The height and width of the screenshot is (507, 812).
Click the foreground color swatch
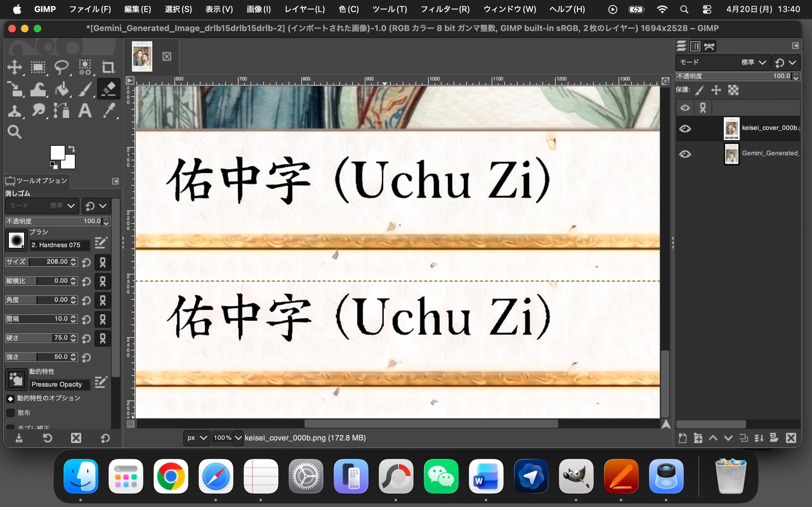click(57, 152)
